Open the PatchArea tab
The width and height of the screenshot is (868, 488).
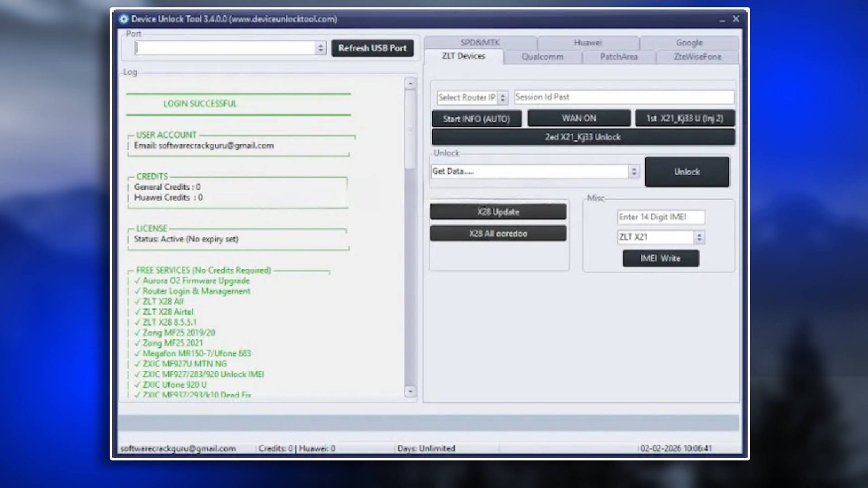click(x=619, y=56)
